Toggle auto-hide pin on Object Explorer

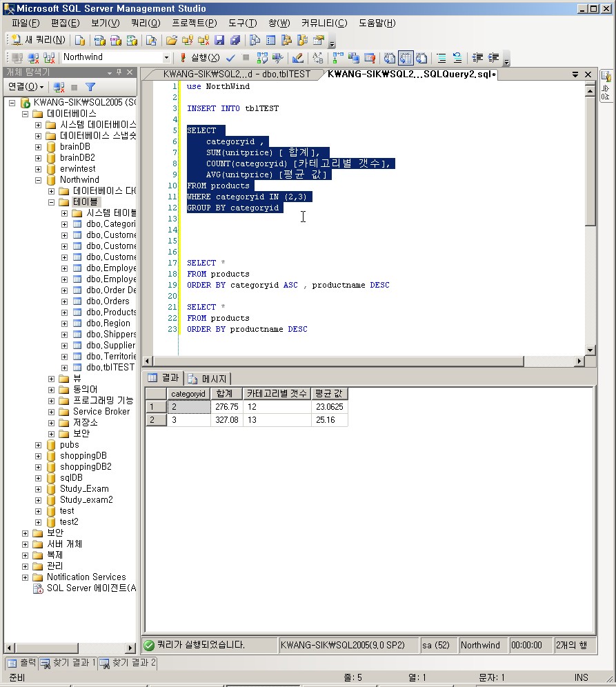coord(119,72)
